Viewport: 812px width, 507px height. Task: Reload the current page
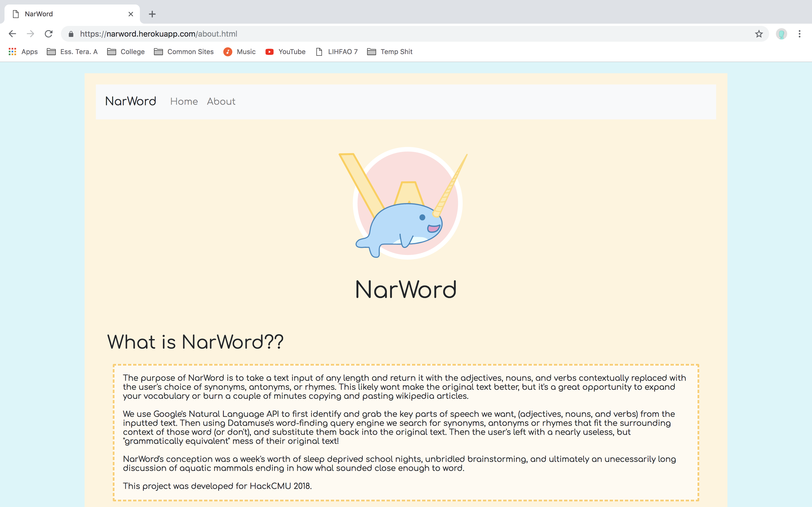(x=49, y=34)
